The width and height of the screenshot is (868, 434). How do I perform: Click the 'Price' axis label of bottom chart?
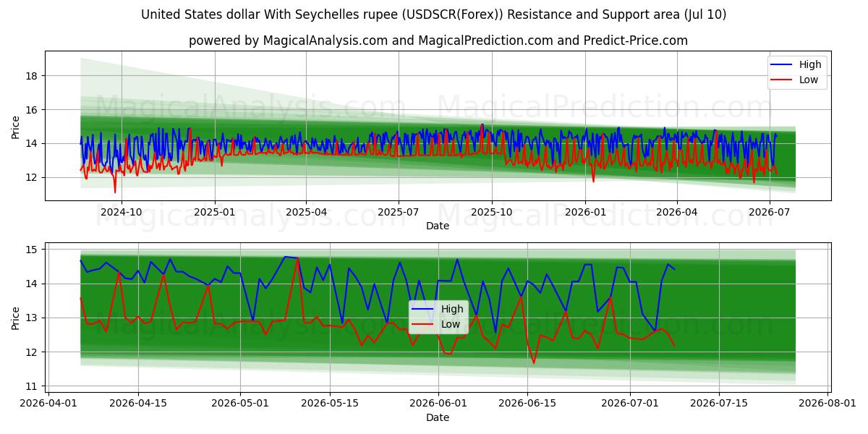16,318
